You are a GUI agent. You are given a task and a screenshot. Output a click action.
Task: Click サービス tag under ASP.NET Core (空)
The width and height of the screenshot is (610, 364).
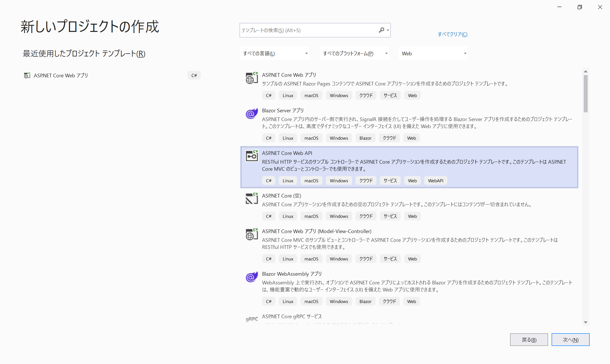(390, 216)
